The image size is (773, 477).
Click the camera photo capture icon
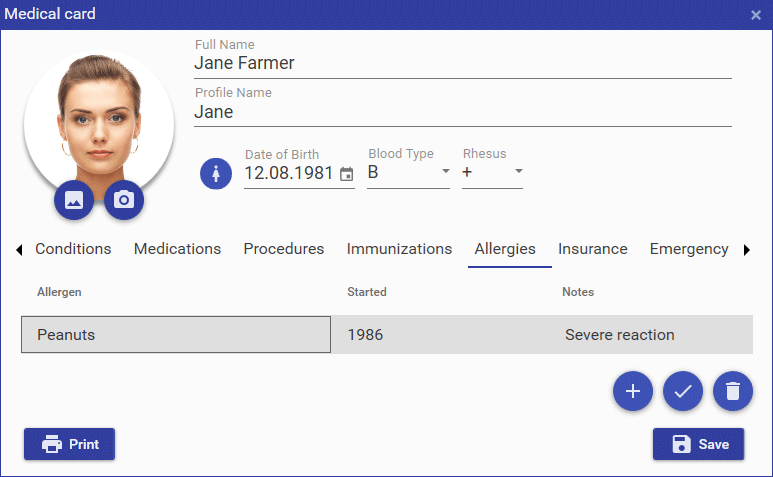pos(124,200)
